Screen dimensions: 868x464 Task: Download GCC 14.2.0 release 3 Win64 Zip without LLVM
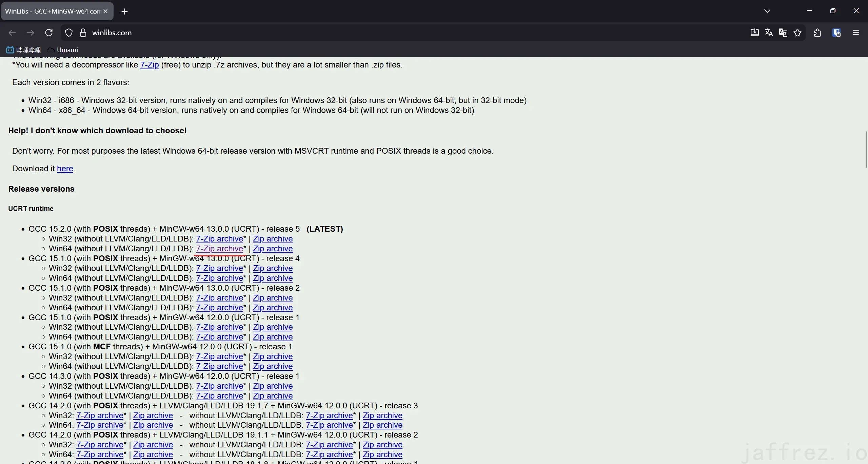click(382, 425)
